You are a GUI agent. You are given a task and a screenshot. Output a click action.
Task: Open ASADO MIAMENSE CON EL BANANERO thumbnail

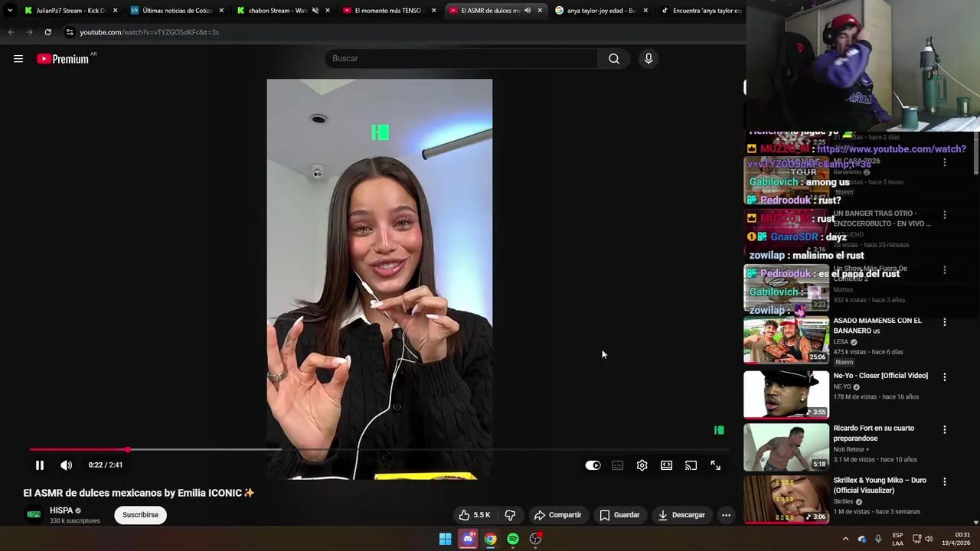[x=786, y=340]
